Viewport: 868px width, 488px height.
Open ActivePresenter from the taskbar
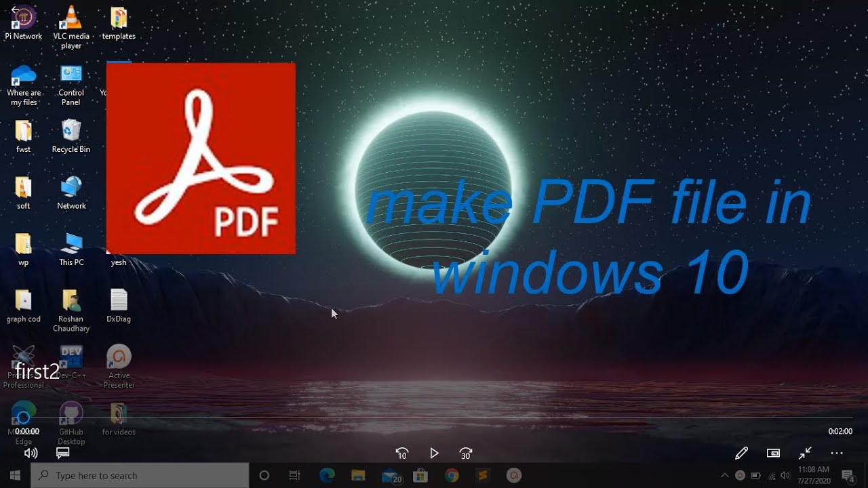tap(513, 475)
